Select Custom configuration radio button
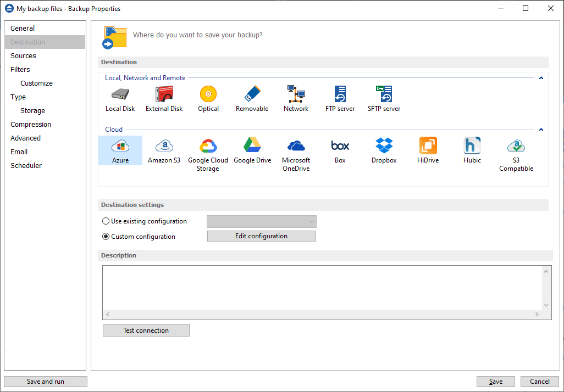 click(106, 237)
